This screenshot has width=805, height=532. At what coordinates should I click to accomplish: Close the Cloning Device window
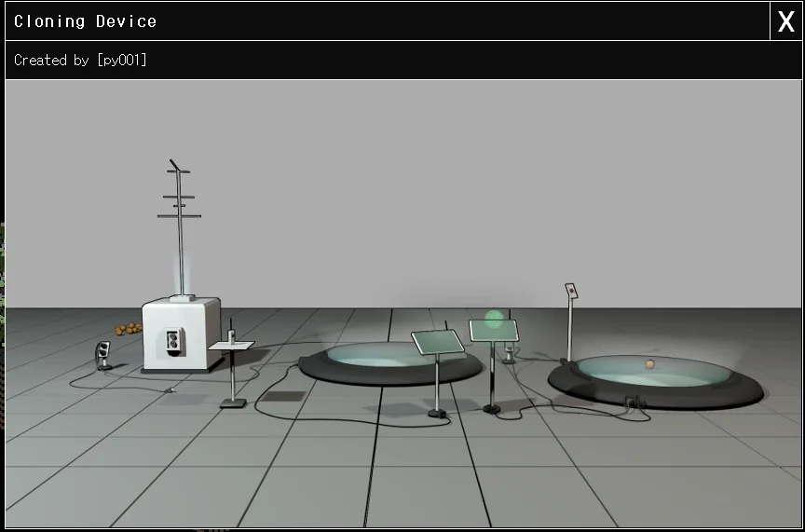pos(785,21)
